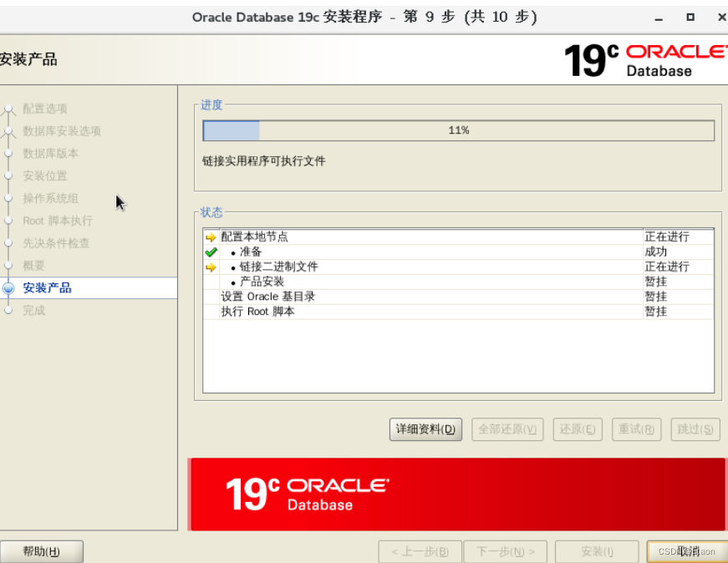Click the step bullet next to 完成
Viewport: 728px width, 563px height.
(8, 310)
